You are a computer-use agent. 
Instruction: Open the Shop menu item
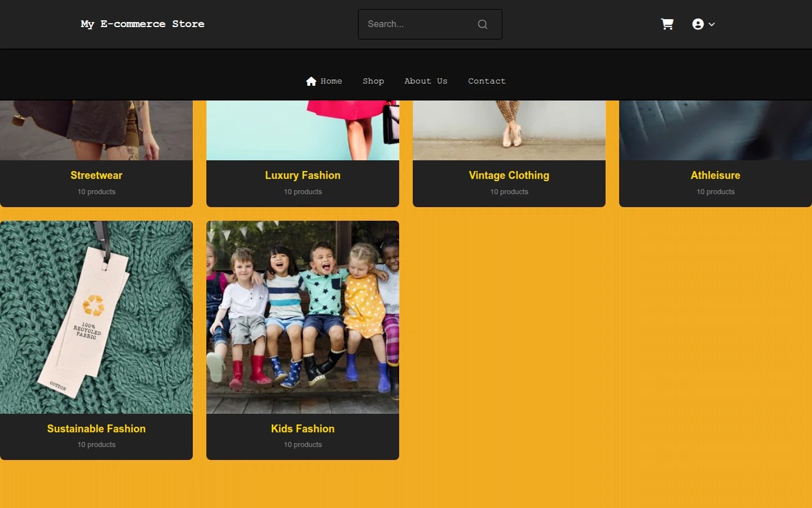pos(373,81)
